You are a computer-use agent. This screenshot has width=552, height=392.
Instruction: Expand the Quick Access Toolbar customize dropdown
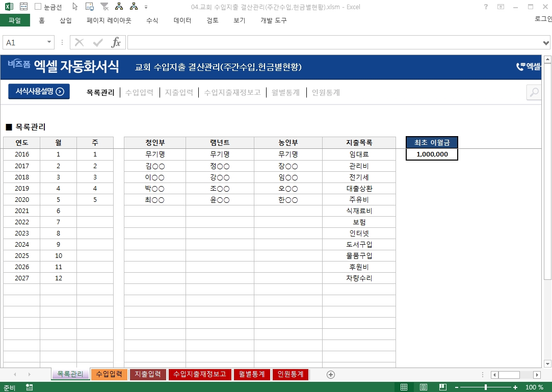[146, 7]
